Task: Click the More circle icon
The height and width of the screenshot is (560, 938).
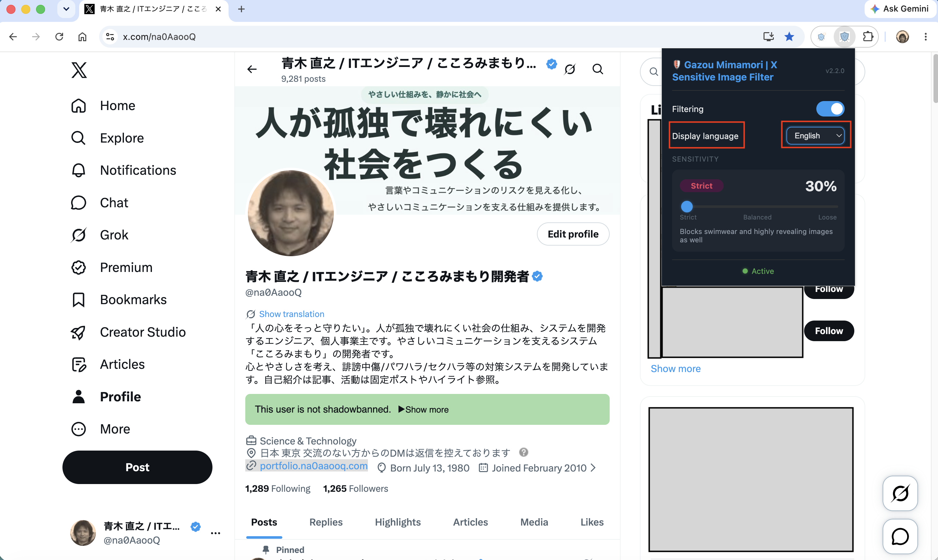Action: point(79,429)
